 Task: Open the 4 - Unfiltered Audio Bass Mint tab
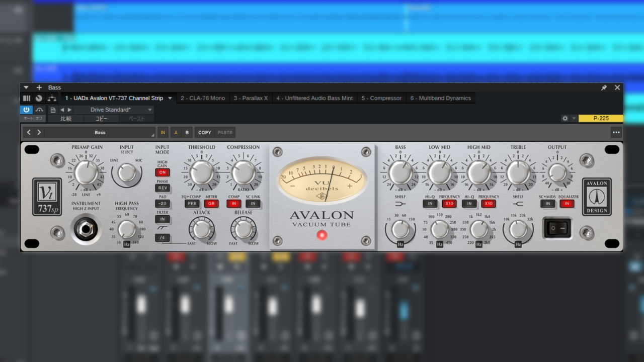coord(314,98)
